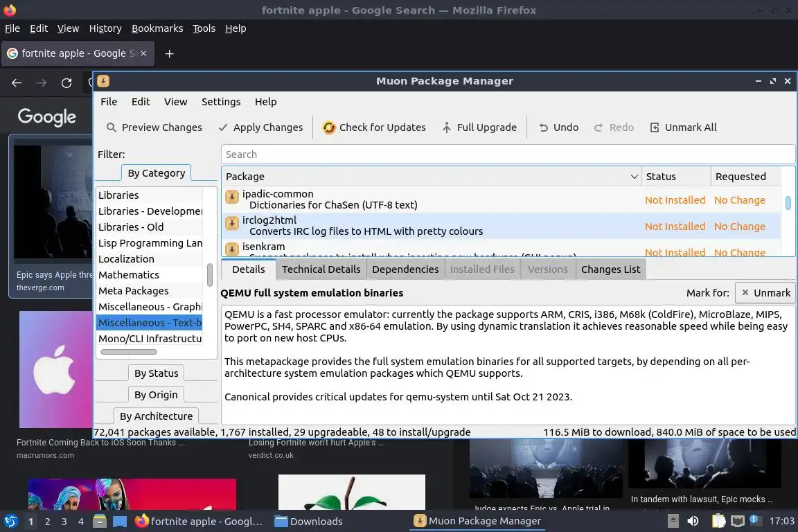Open the Downloads taskbar entry

click(x=308, y=522)
